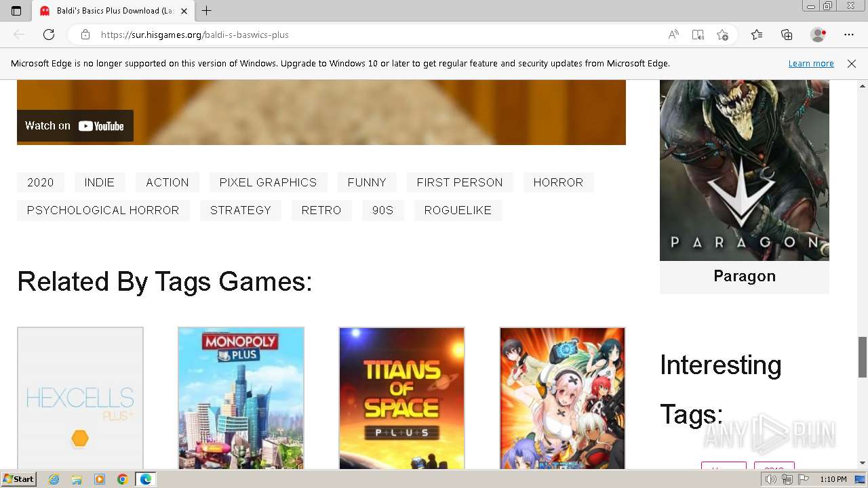
Task: Select the FIRST PERSON tag
Action: (x=460, y=182)
